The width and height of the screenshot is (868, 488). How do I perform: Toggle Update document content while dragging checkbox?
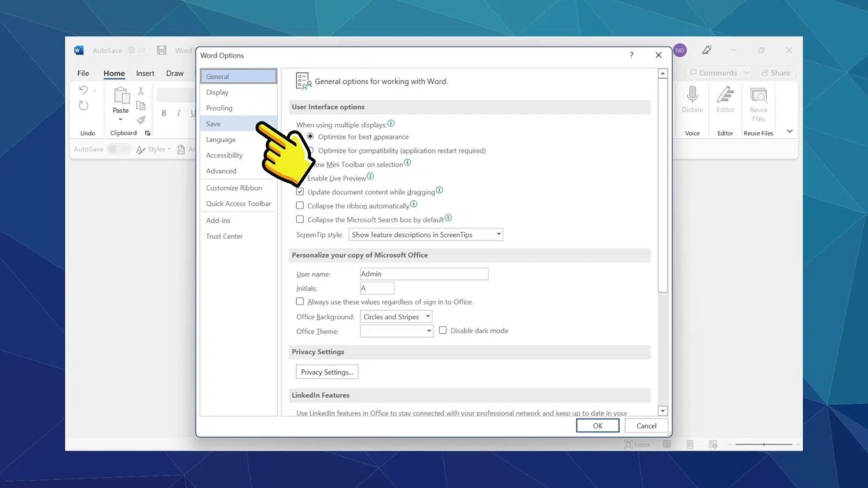point(300,191)
